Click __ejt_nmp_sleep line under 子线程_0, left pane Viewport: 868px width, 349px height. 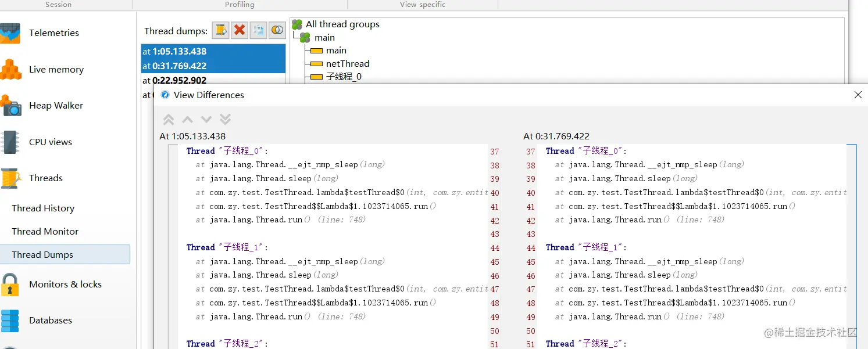tap(290, 165)
